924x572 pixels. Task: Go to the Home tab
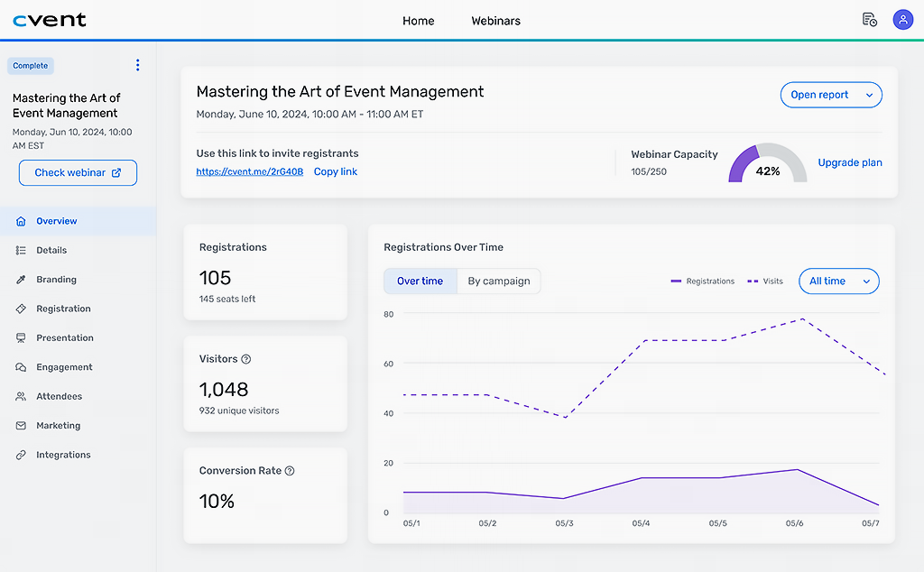coord(419,21)
